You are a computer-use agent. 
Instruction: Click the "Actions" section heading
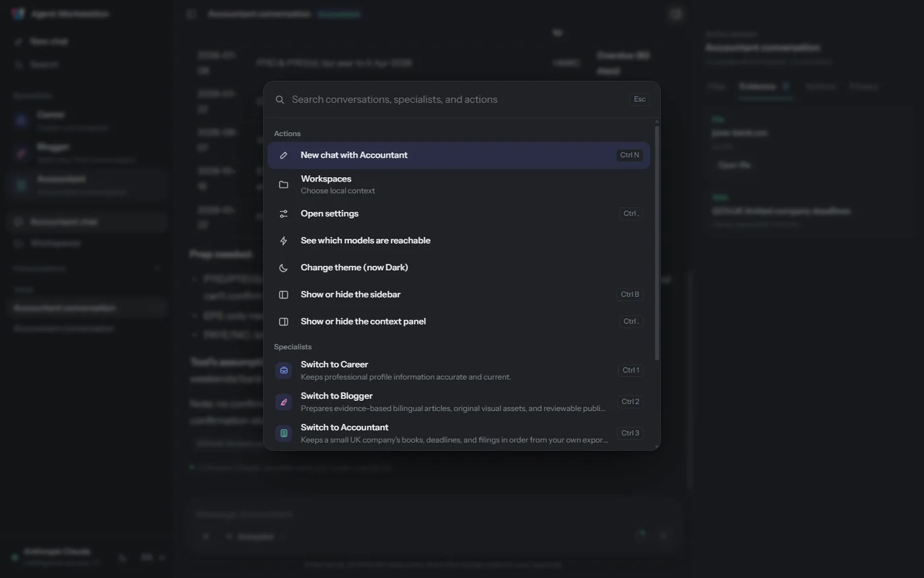point(287,133)
